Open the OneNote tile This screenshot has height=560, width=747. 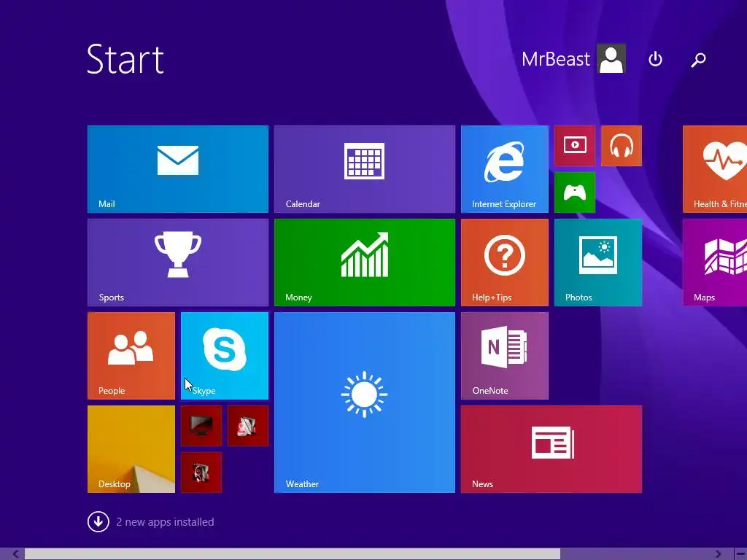(x=505, y=356)
